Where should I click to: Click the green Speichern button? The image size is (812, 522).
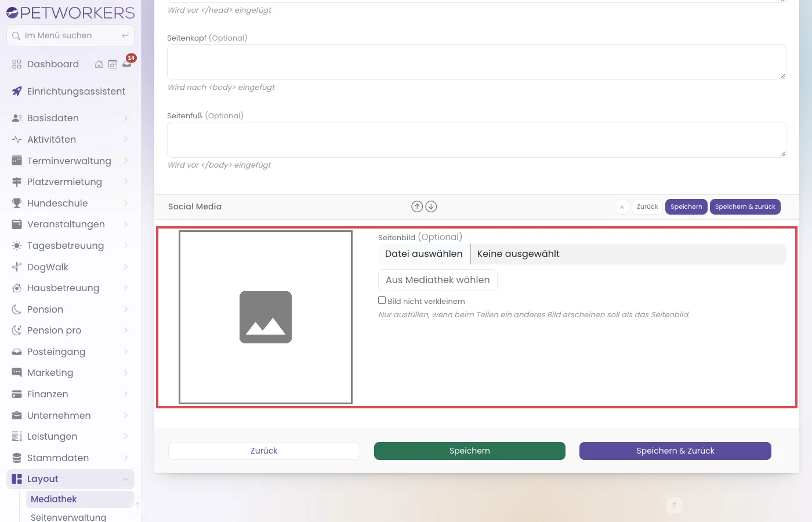[470, 451]
